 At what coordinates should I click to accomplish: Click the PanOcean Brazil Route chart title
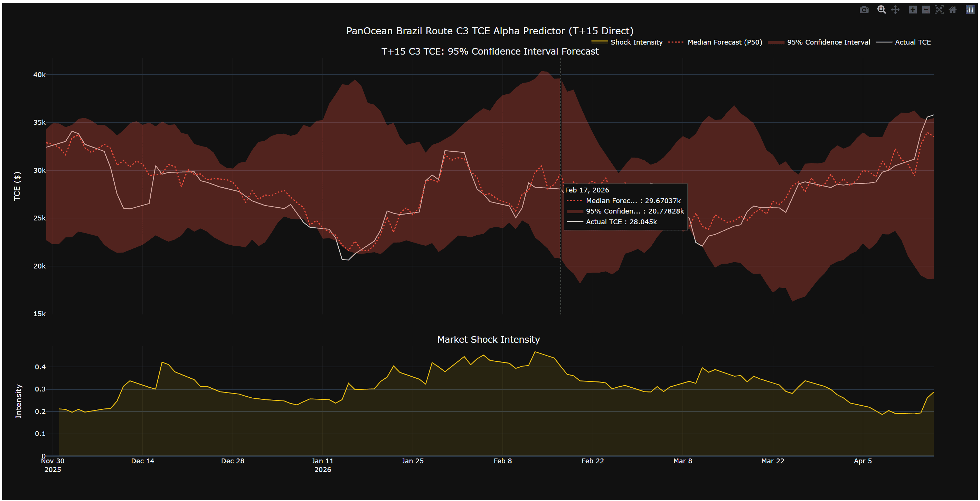pos(490,31)
